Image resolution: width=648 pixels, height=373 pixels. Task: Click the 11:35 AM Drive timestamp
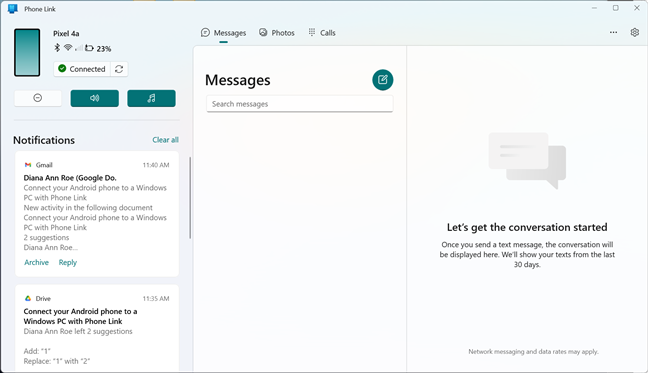(156, 298)
